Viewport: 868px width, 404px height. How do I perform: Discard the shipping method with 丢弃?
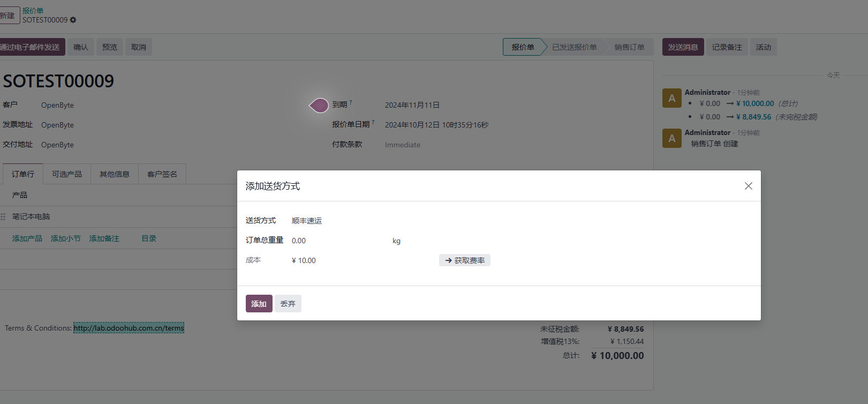pos(288,304)
